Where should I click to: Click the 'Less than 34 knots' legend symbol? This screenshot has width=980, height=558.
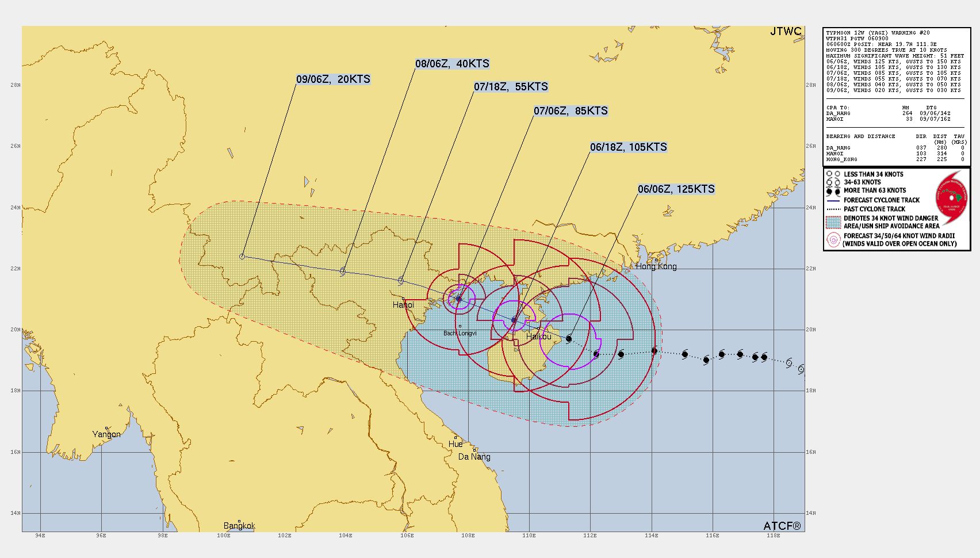833,174
